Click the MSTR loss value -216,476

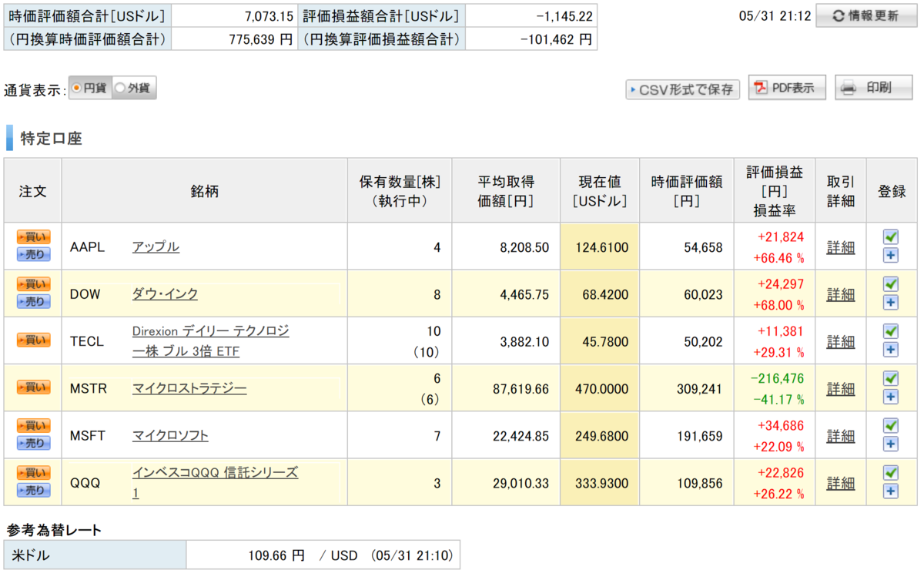point(776,379)
